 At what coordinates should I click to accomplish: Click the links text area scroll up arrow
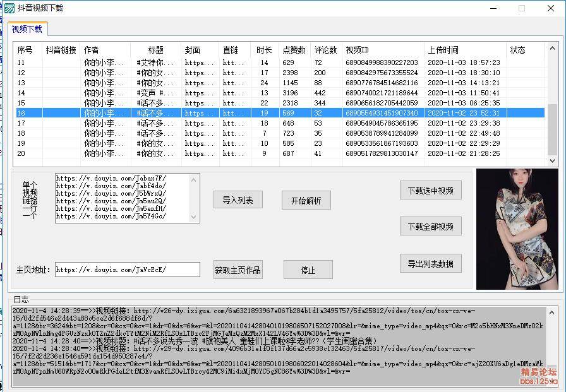194,179
